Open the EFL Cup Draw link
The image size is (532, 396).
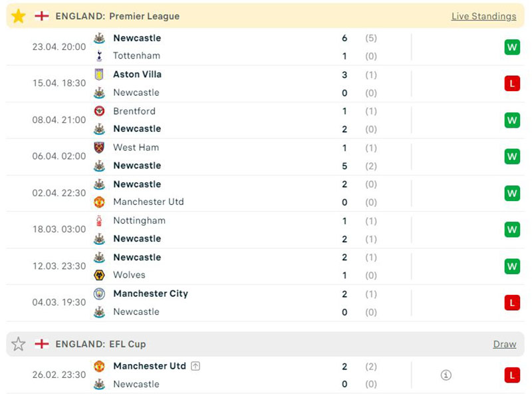tap(504, 344)
